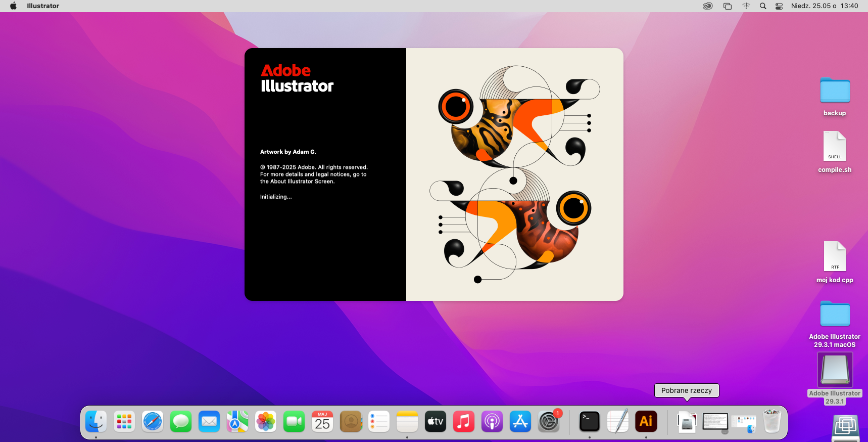Open Maps app in the Dock
This screenshot has height=442, width=868.
coord(237,421)
